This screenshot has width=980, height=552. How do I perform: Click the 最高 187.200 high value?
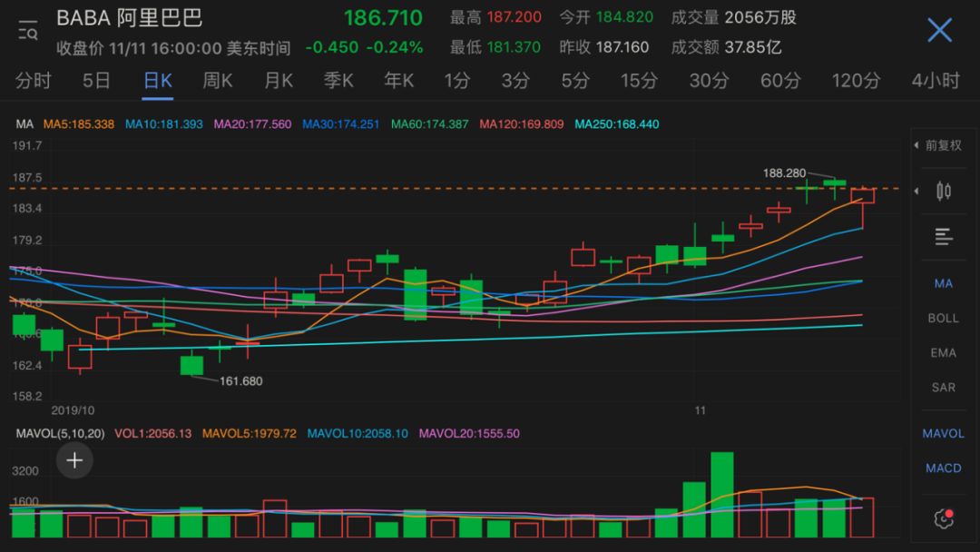tap(495, 17)
